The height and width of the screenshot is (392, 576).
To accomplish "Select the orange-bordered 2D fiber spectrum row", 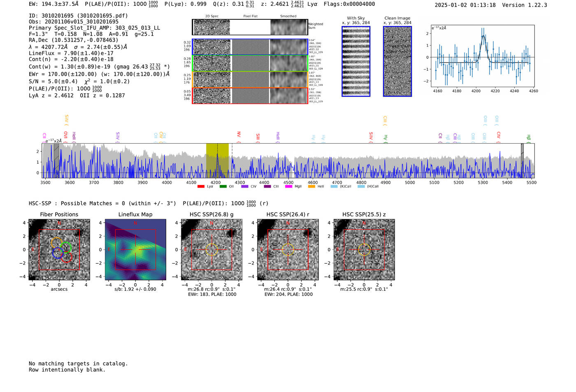I will pyautogui.click(x=250, y=79).
